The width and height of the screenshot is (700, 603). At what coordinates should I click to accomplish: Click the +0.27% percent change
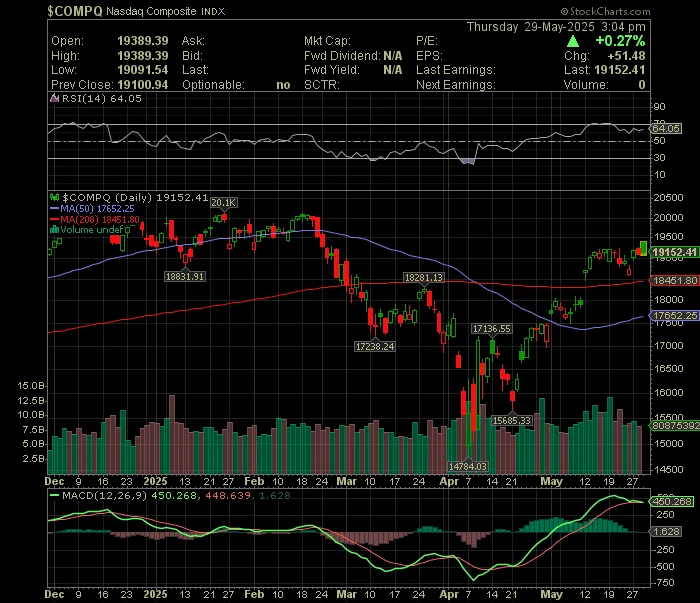[x=620, y=41]
